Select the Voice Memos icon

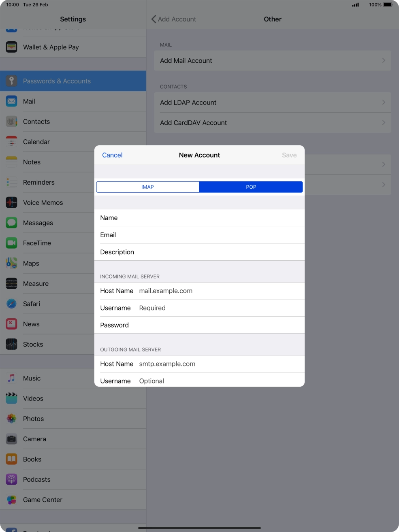(x=11, y=202)
